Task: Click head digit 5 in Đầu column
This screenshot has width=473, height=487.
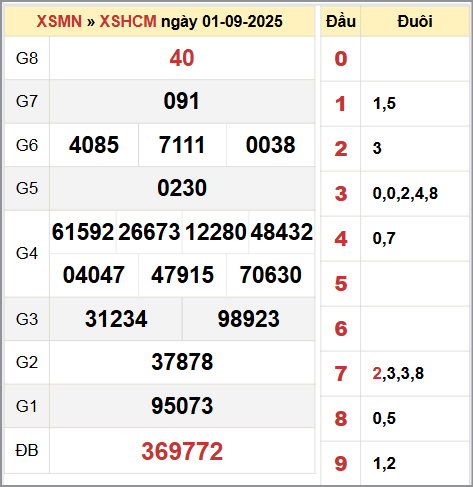Action: coord(341,284)
